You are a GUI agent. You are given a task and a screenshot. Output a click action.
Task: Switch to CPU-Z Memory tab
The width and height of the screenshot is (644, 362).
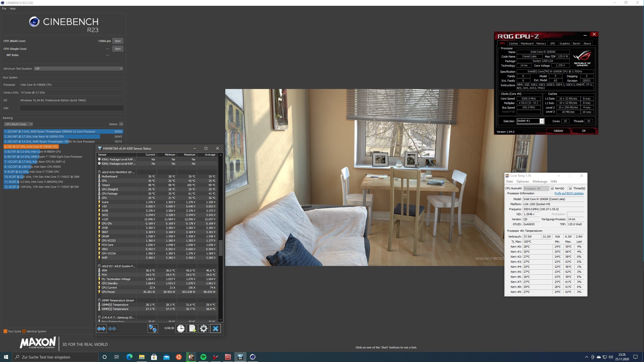pyautogui.click(x=541, y=43)
